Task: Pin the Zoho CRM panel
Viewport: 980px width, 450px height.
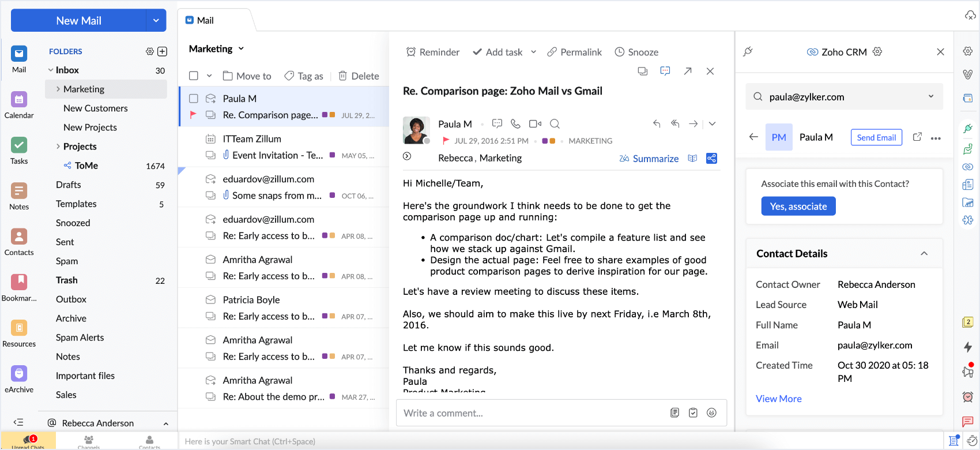Action: click(x=748, y=51)
